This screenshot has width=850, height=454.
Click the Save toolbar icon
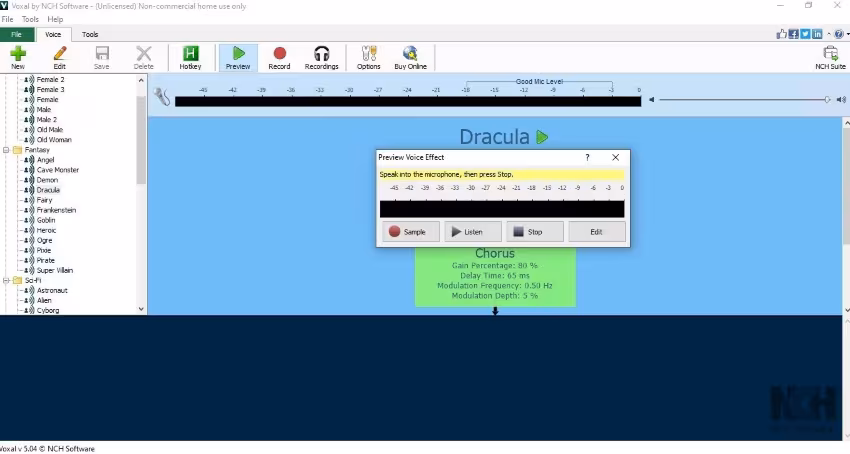pos(101,57)
